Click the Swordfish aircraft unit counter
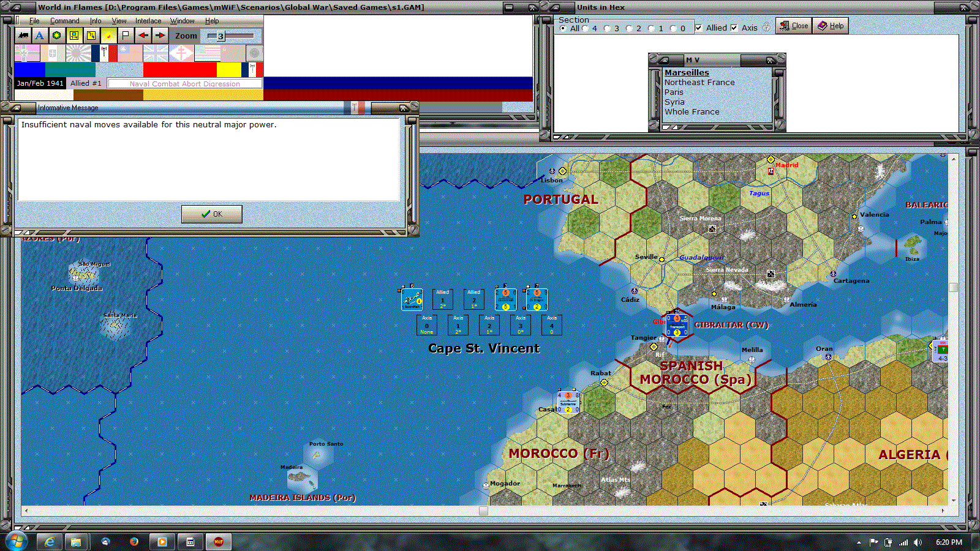The height and width of the screenshot is (551, 980). pyautogui.click(x=412, y=299)
